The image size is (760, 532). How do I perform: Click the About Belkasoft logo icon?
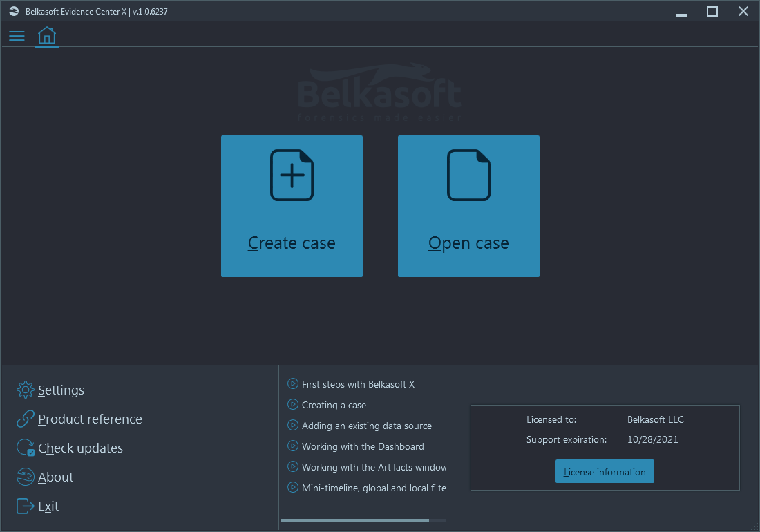click(x=25, y=477)
